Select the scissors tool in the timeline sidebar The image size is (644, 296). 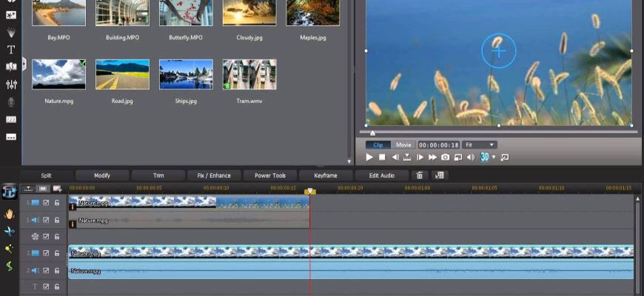point(10,232)
